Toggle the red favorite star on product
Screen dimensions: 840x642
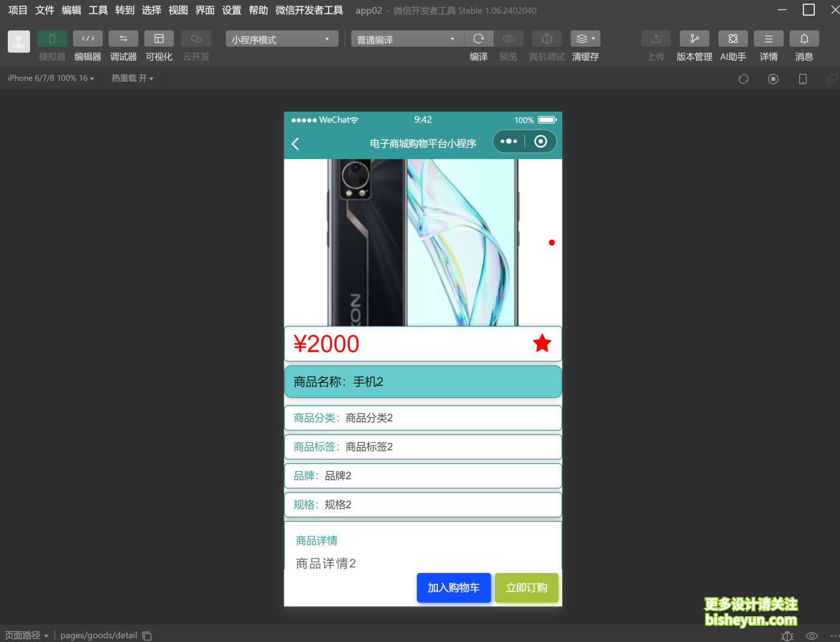click(542, 343)
